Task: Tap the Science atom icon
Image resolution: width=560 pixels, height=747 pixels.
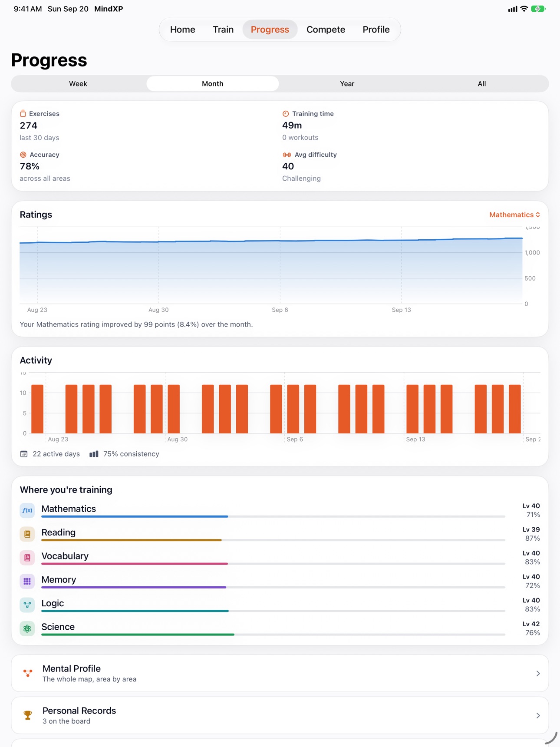Action: tap(27, 628)
